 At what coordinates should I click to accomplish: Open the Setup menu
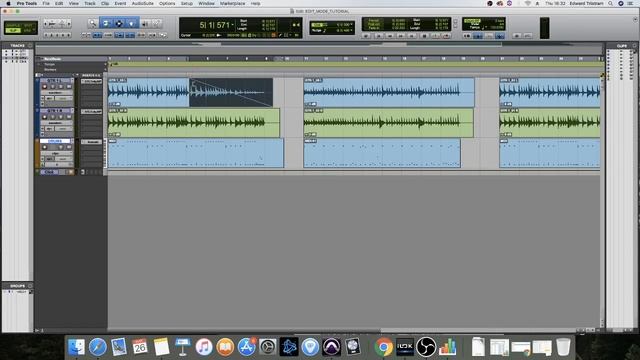click(187, 3)
